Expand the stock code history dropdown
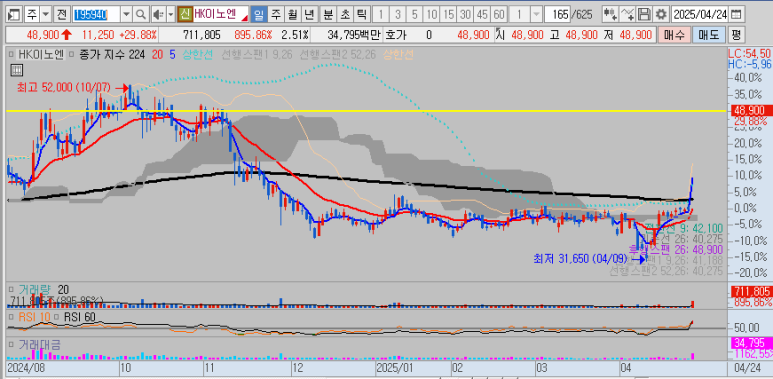This screenshot has height=379, width=773. pos(127,15)
